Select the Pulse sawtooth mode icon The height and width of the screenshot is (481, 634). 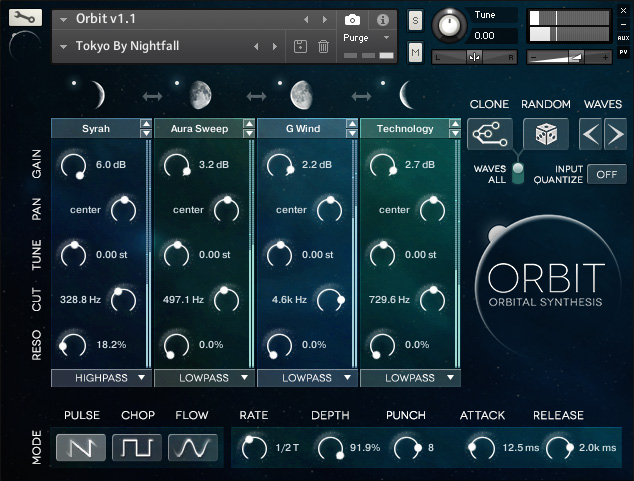pos(81,447)
